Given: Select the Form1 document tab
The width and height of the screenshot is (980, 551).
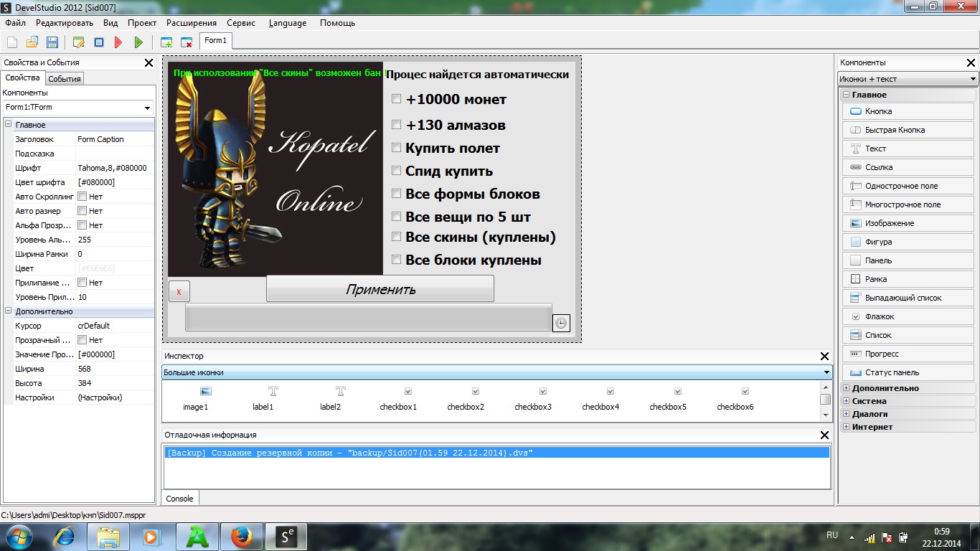Looking at the screenshot, I should 215,41.
